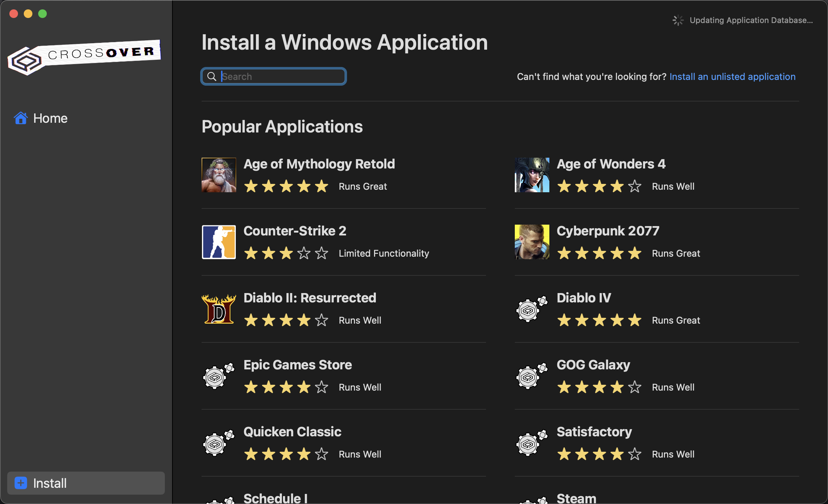
Task: Click the Install button in sidebar
Action: pyautogui.click(x=86, y=483)
